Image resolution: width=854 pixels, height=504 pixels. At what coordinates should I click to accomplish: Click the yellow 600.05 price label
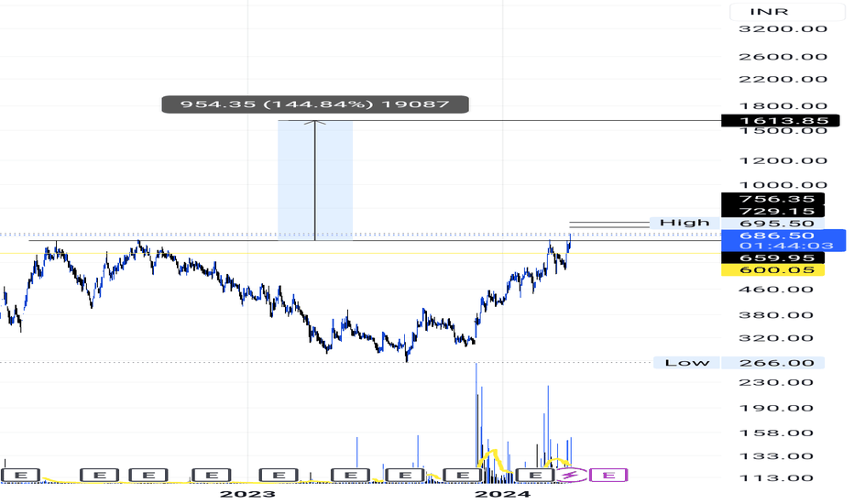pos(772,270)
